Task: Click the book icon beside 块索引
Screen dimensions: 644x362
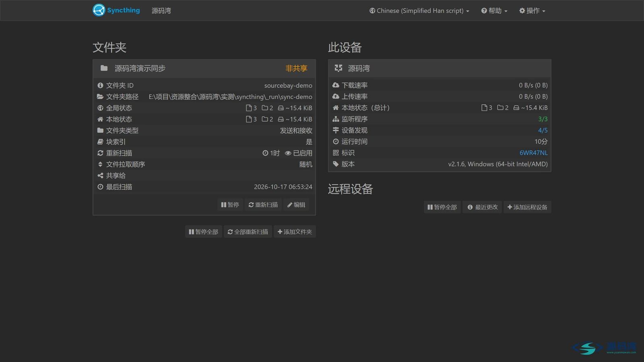Action: [x=100, y=142]
